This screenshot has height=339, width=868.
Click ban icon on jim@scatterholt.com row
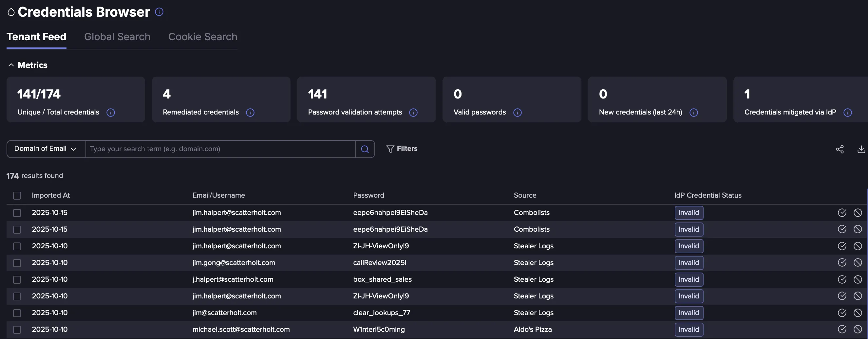(858, 313)
